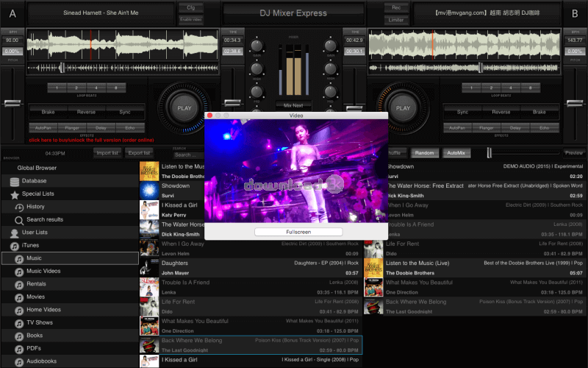Image resolution: width=588 pixels, height=368 pixels.
Task: Sync deck A tempo
Action: pos(125,112)
